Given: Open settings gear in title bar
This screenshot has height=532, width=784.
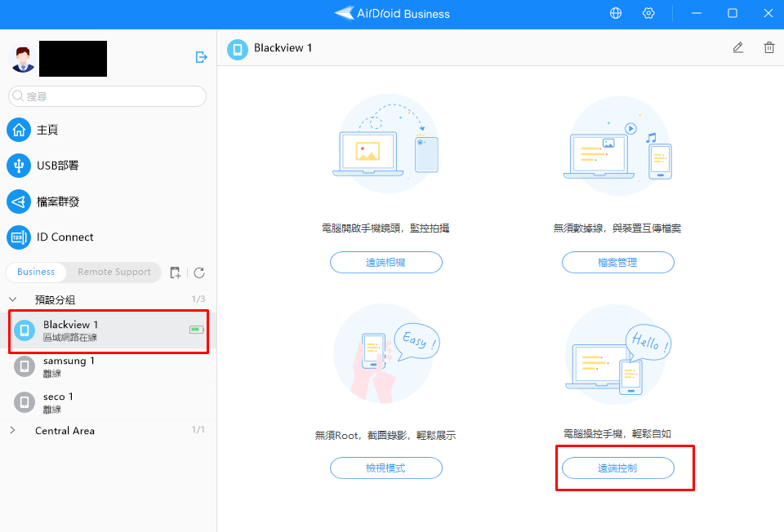Looking at the screenshot, I should click(648, 14).
